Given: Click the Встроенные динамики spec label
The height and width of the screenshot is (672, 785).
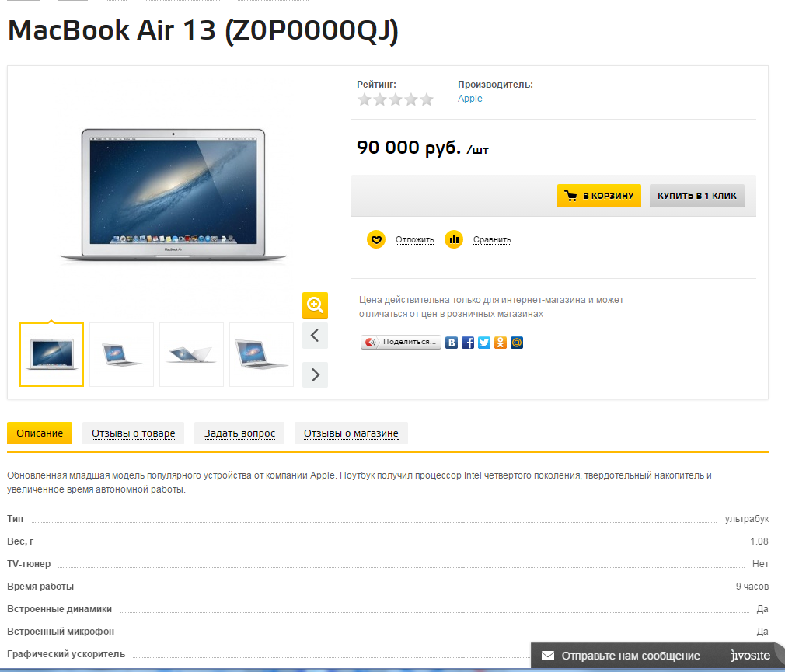Looking at the screenshot, I should [x=59, y=609].
